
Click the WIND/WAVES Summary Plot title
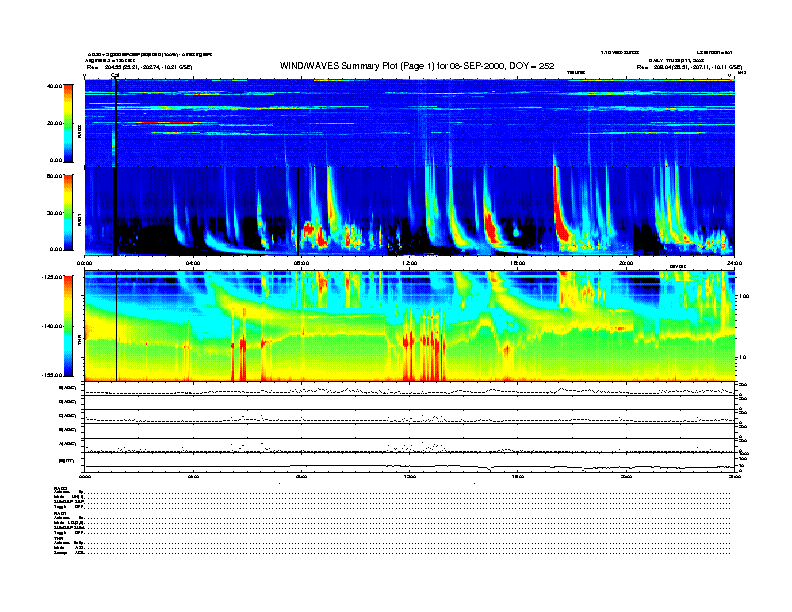pyautogui.click(x=417, y=66)
